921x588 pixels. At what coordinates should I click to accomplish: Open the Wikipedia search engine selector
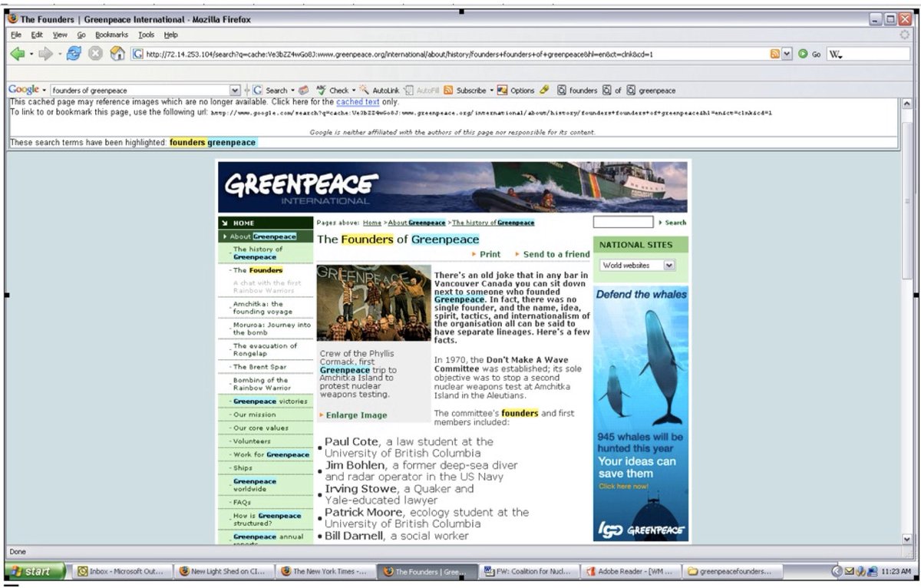[835, 55]
